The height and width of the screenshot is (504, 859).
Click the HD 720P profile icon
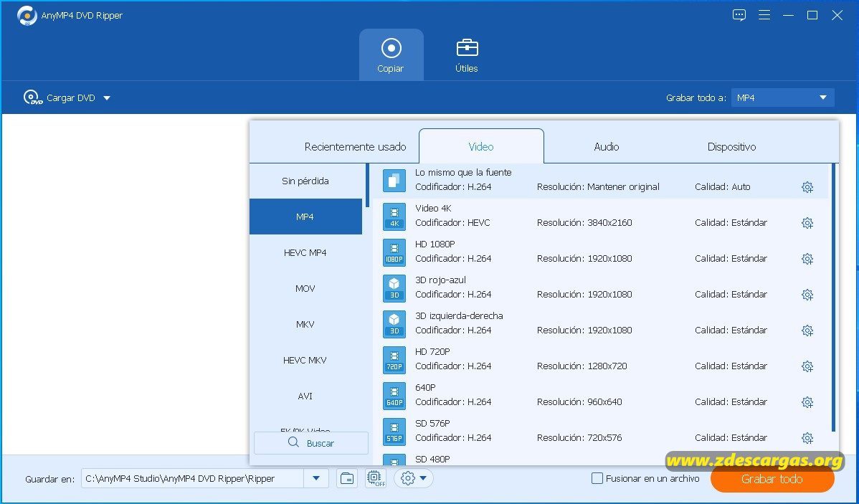(x=394, y=360)
